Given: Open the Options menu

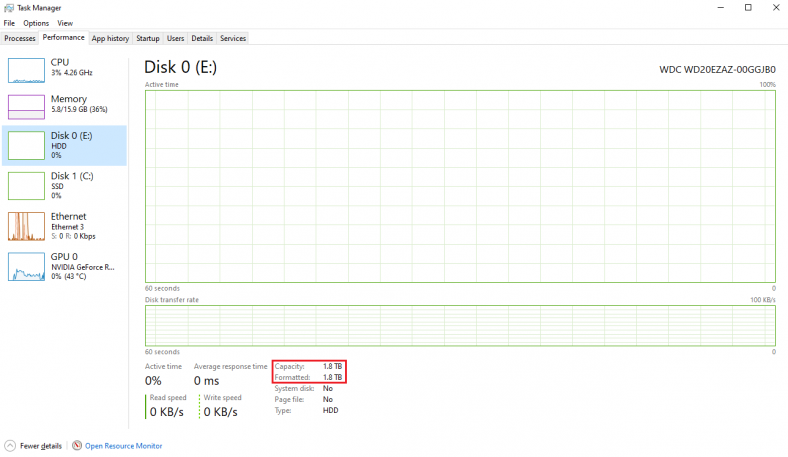Looking at the screenshot, I should coord(36,23).
